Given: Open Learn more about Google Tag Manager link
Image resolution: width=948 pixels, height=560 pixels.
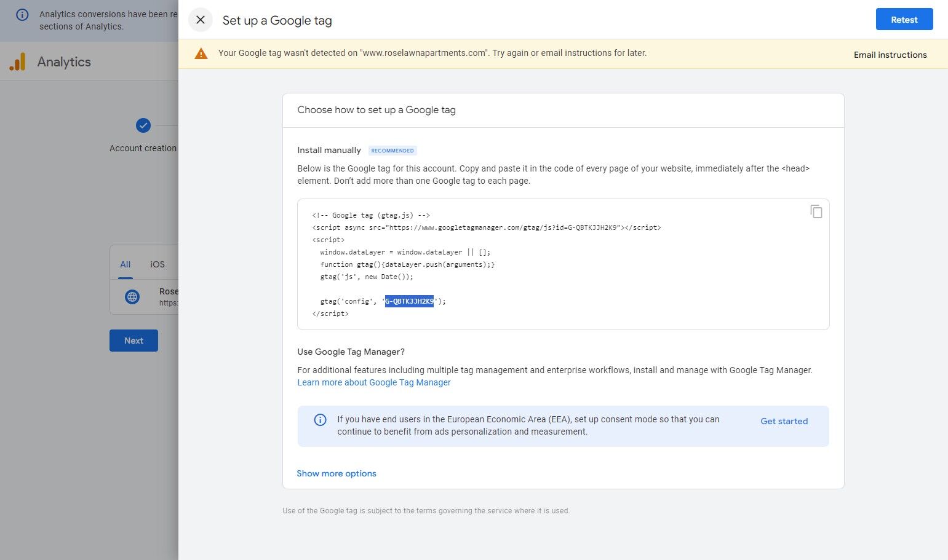Looking at the screenshot, I should pos(373,382).
